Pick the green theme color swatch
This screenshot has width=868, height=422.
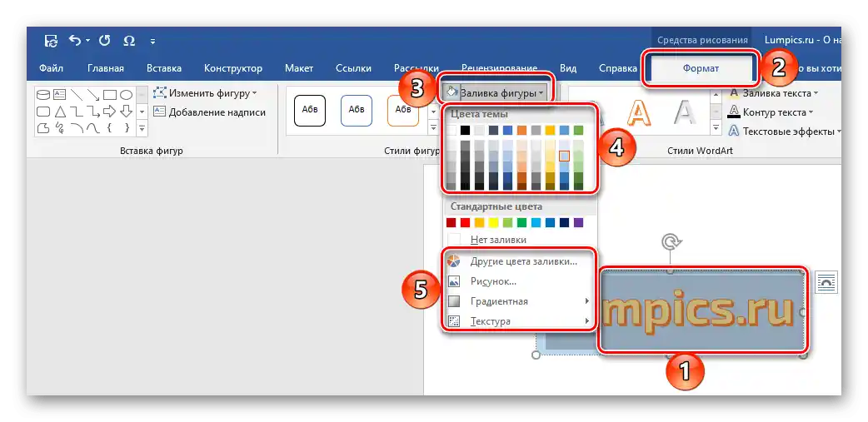pyautogui.click(x=578, y=131)
